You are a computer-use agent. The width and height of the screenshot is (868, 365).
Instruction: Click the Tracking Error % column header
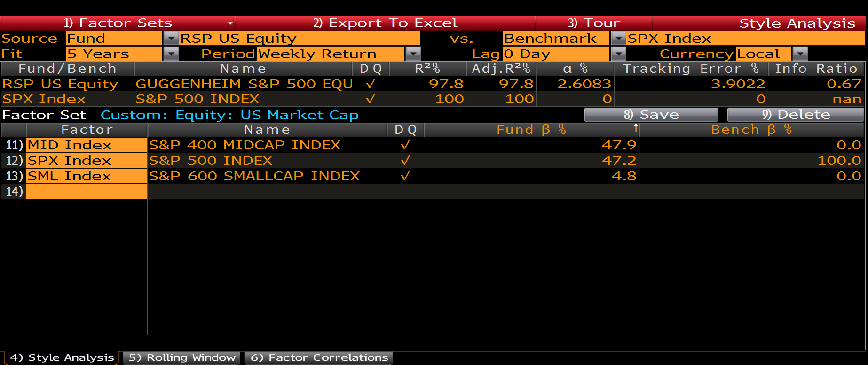point(691,69)
